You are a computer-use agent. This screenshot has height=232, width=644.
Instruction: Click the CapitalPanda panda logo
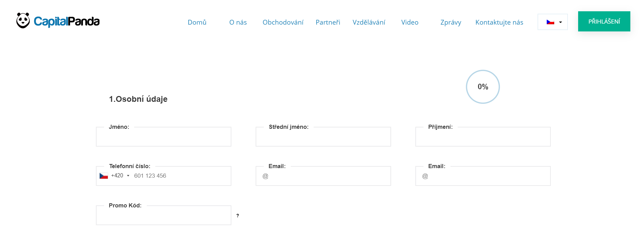(x=23, y=21)
